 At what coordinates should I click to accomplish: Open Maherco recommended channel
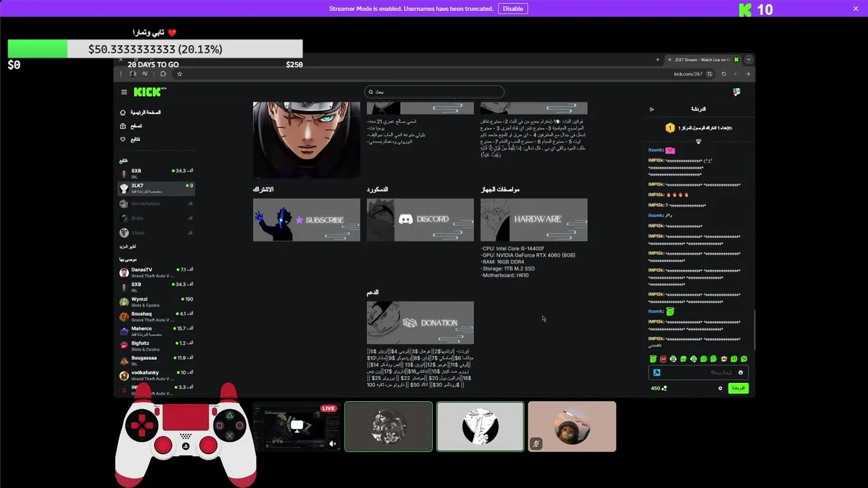156,331
